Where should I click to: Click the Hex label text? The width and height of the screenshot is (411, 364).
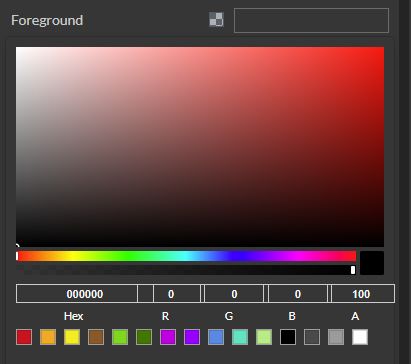(74, 316)
